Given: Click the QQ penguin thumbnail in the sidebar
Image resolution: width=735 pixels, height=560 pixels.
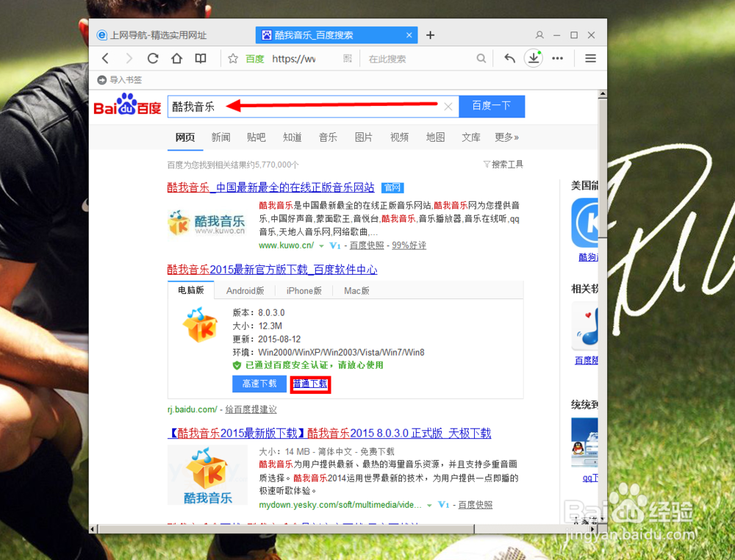Looking at the screenshot, I should (584, 443).
